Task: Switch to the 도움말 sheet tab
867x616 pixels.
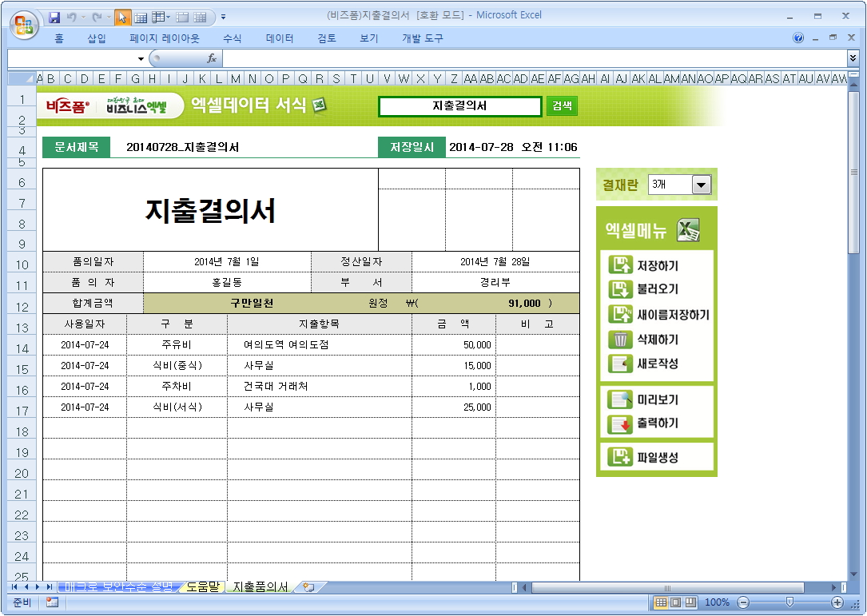Action: [x=202, y=587]
